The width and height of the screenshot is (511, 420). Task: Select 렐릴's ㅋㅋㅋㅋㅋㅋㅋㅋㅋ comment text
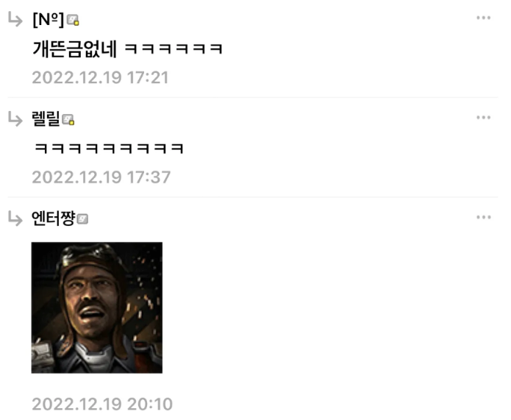click(x=109, y=149)
